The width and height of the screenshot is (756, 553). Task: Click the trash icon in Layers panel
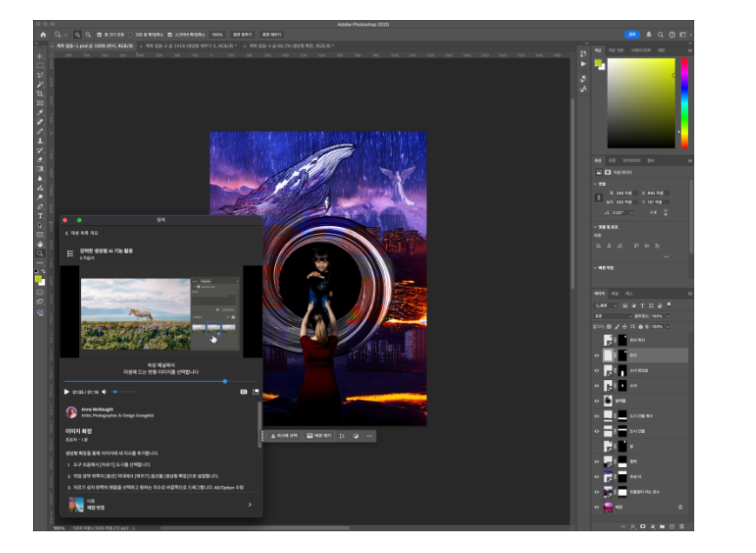click(681, 527)
